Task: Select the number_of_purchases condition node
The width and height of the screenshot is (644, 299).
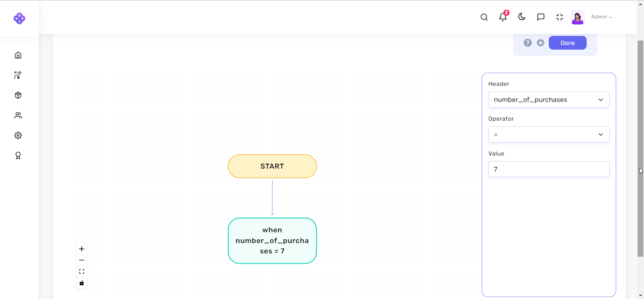Action: [x=272, y=241]
